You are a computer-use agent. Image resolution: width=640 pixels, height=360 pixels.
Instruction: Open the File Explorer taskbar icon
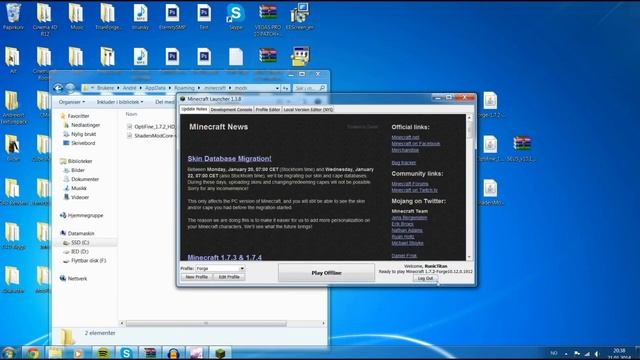[x=55, y=353]
